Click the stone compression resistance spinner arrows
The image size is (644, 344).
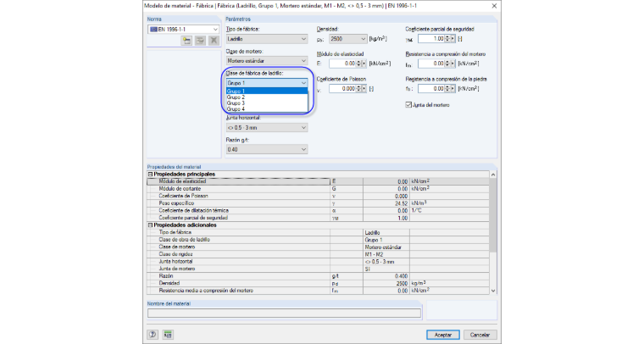tap(447, 89)
